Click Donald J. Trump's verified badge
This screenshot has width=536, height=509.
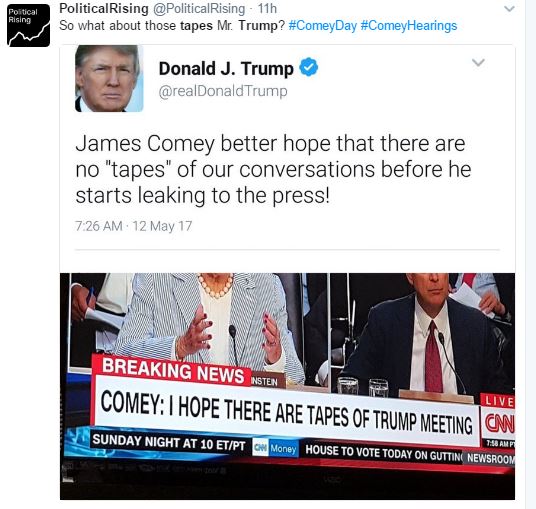click(309, 67)
